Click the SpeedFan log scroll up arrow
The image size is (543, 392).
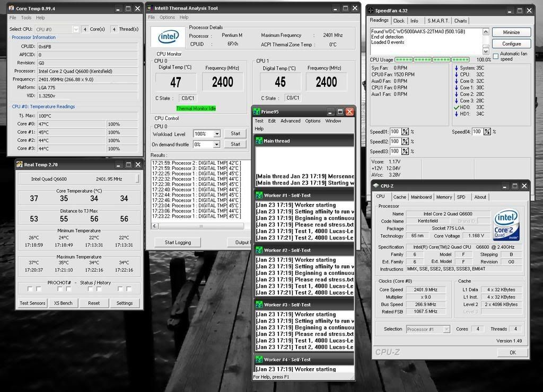pyautogui.click(x=486, y=32)
